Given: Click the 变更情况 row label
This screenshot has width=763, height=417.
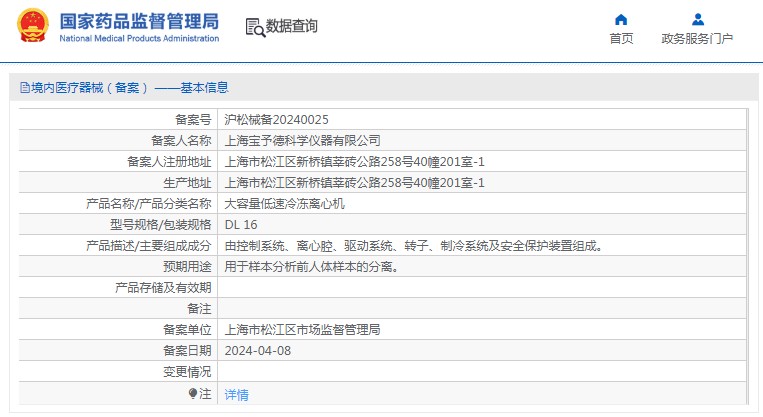Looking at the screenshot, I should coord(187,372).
